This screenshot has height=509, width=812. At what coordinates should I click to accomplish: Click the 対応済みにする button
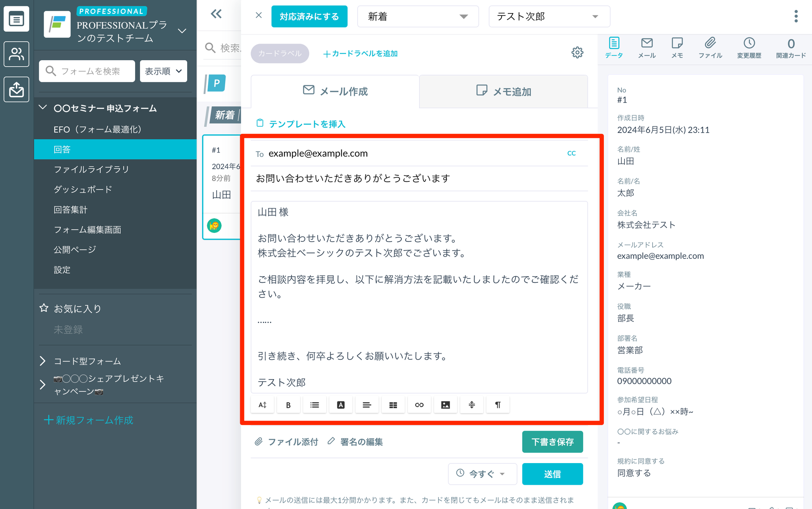309,17
